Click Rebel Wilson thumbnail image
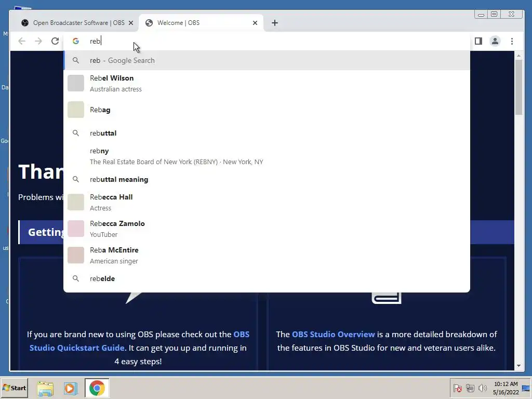The image size is (532, 399). point(76,83)
